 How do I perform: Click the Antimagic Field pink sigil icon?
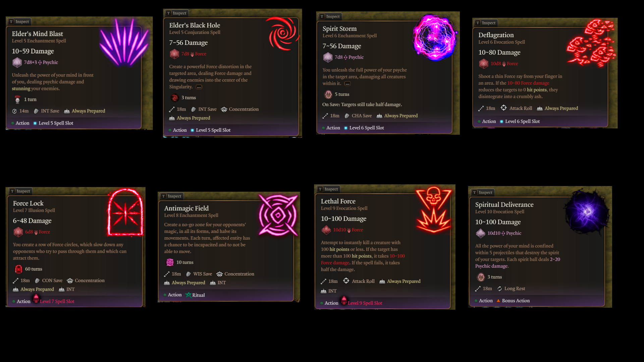click(278, 215)
